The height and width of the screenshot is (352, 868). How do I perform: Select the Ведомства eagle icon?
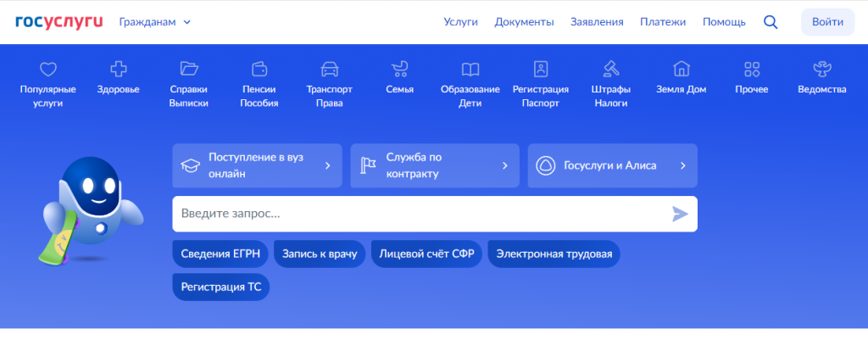(x=822, y=70)
